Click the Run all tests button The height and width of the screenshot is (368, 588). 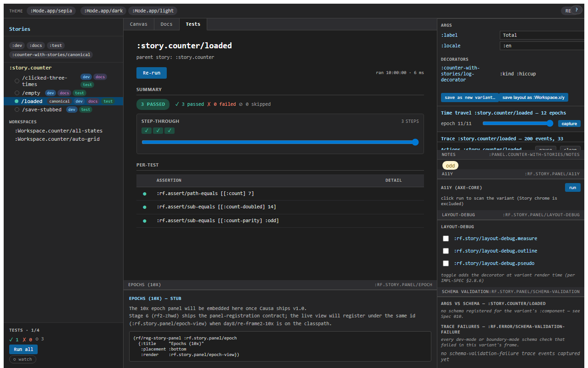point(23,349)
